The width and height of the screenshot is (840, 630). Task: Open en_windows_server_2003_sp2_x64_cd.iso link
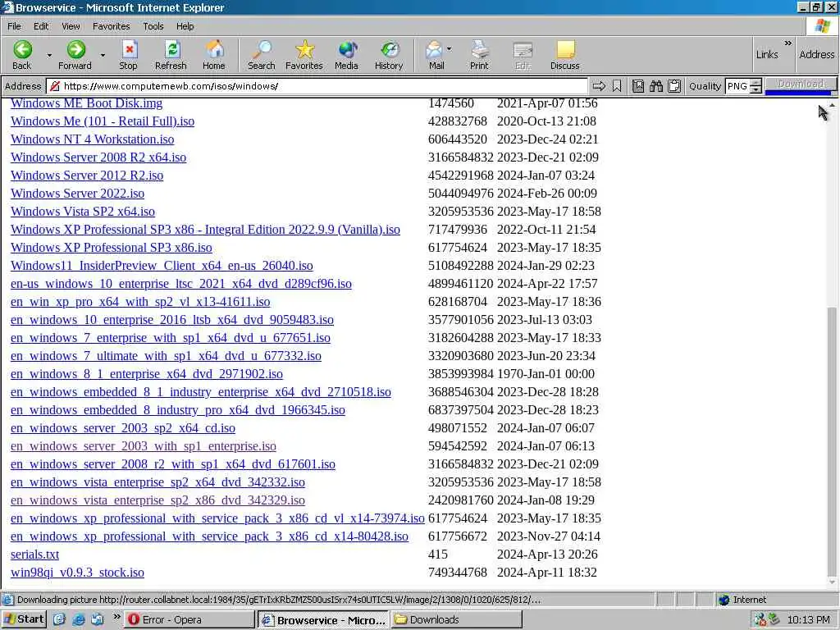click(123, 428)
